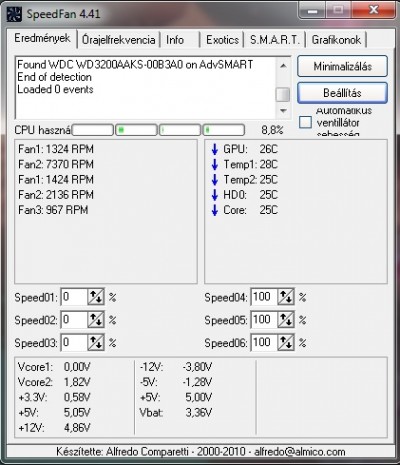Click the fourth CPU usage bar
This screenshot has width=400, height=465.
point(224,130)
